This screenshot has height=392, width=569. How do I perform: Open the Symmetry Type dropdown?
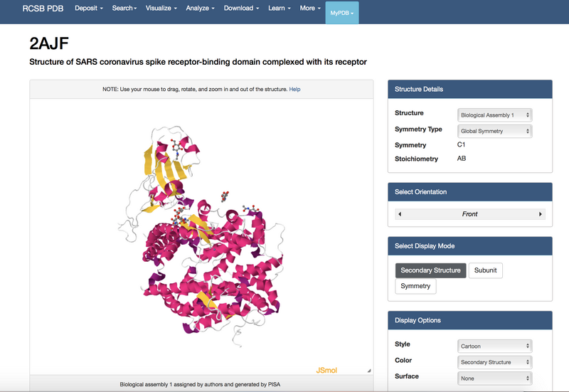pyautogui.click(x=494, y=131)
